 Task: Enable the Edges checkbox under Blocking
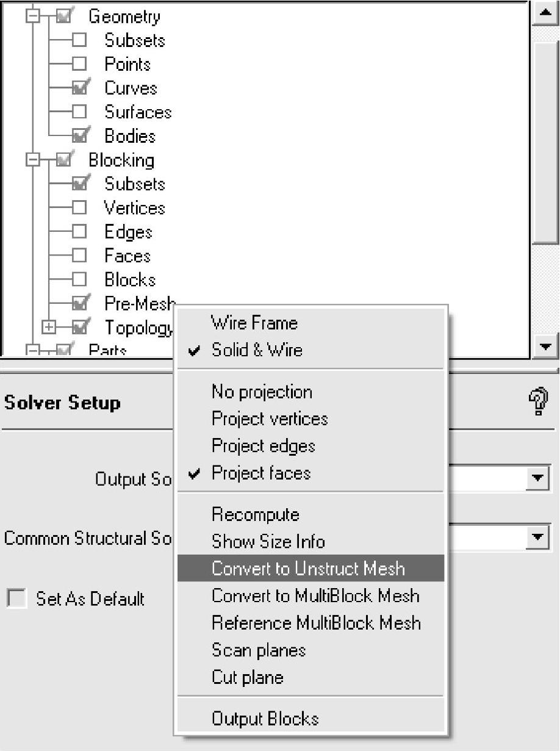(80, 232)
